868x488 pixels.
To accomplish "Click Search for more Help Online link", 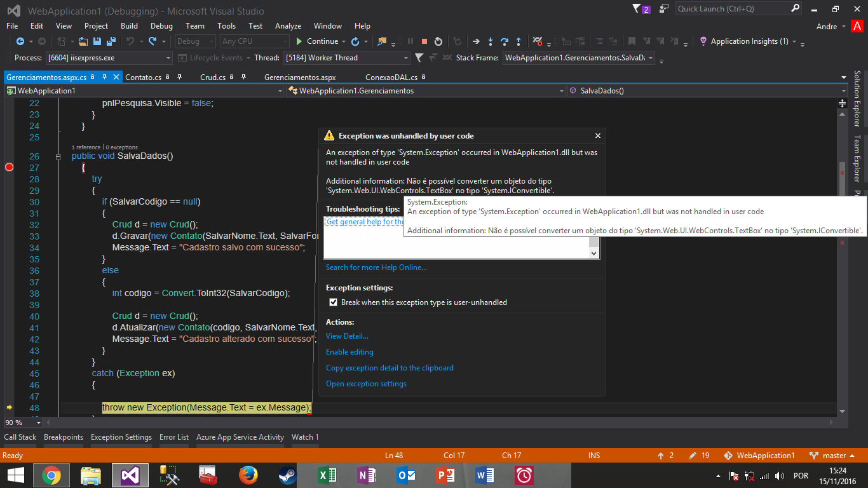I will click(376, 268).
